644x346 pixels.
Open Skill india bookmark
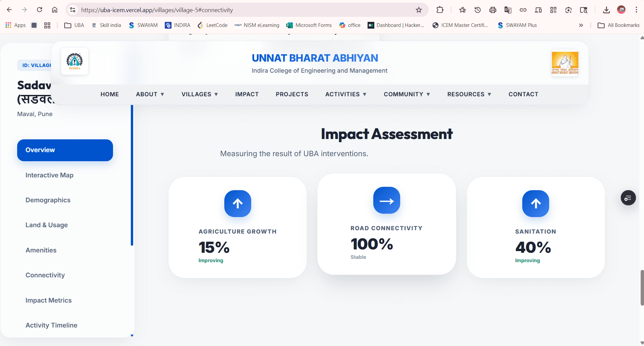pyautogui.click(x=106, y=25)
